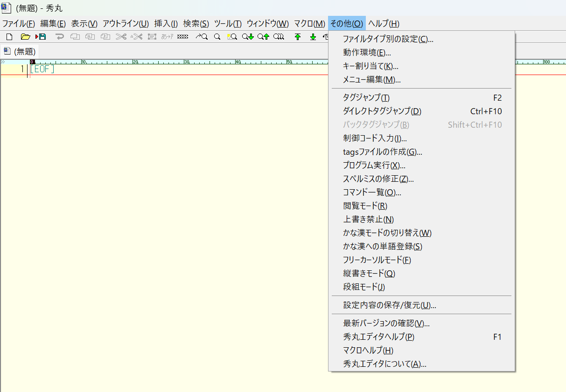Click the Open file folder icon
Viewport: 566px width, 392px height.
coord(25,37)
